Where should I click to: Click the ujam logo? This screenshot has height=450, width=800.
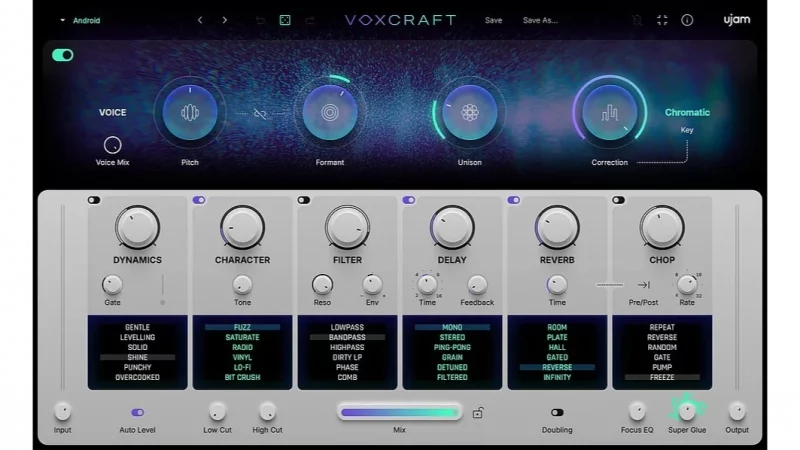737,20
